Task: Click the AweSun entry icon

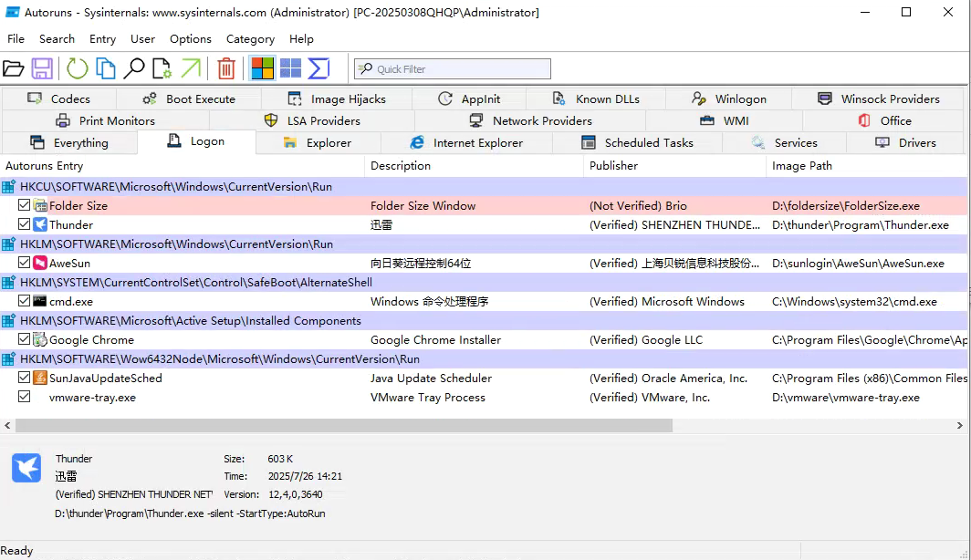Action: point(40,263)
